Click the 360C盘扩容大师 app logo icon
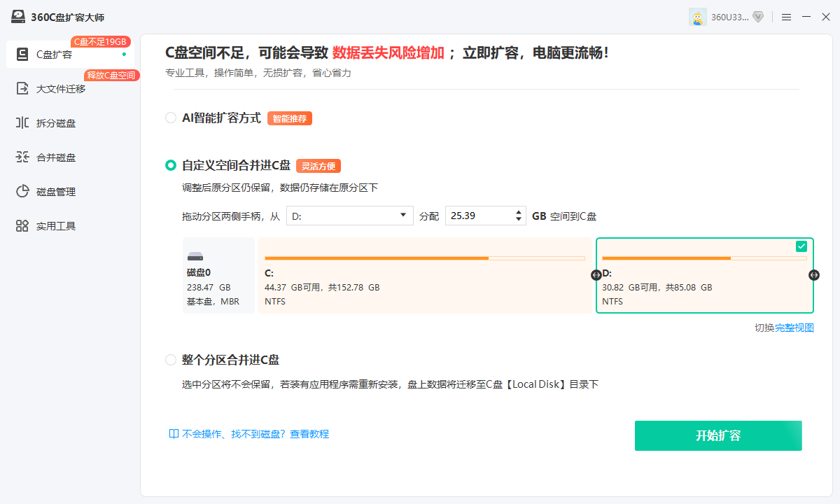The image size is (840, 504). (x=19, y=17)
